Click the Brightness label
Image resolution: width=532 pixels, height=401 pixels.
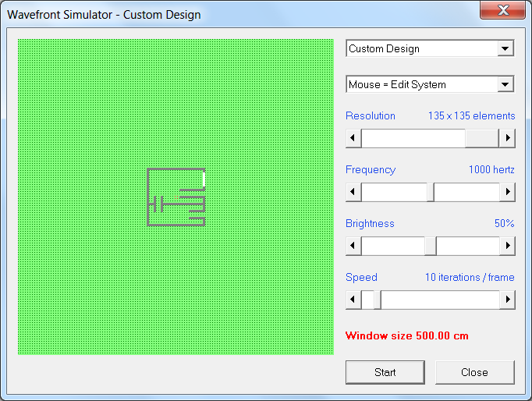coord(370,223)
